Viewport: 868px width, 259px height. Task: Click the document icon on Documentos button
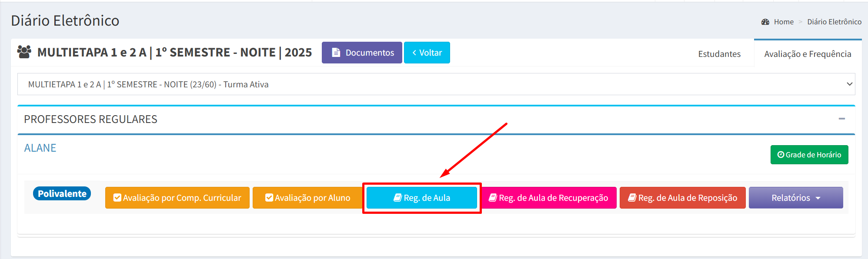click(336, 53)
